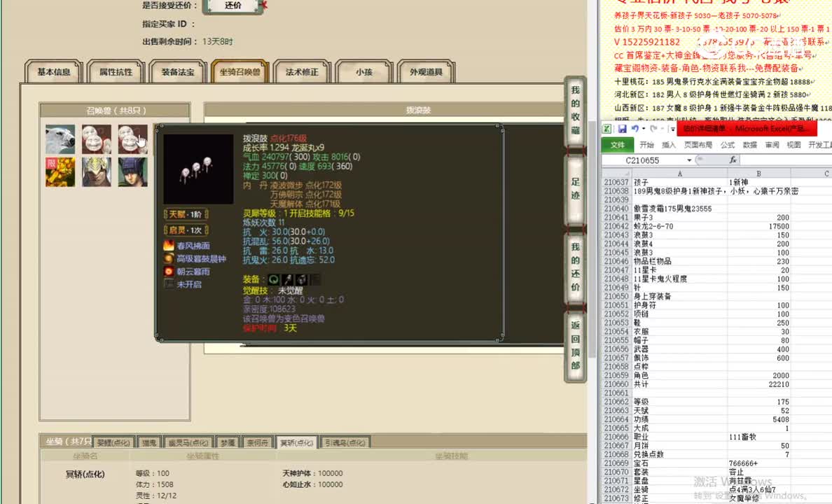Select the 亲柯舟 mount tab

[x=258, y=442]
